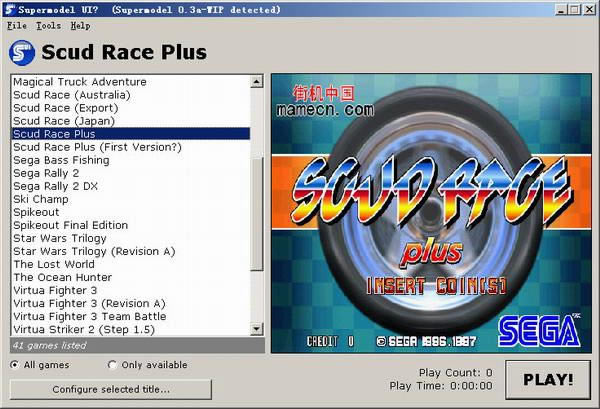Select the Only available radio button
This screenshot has height=409, width=600.
pos(112,365)
